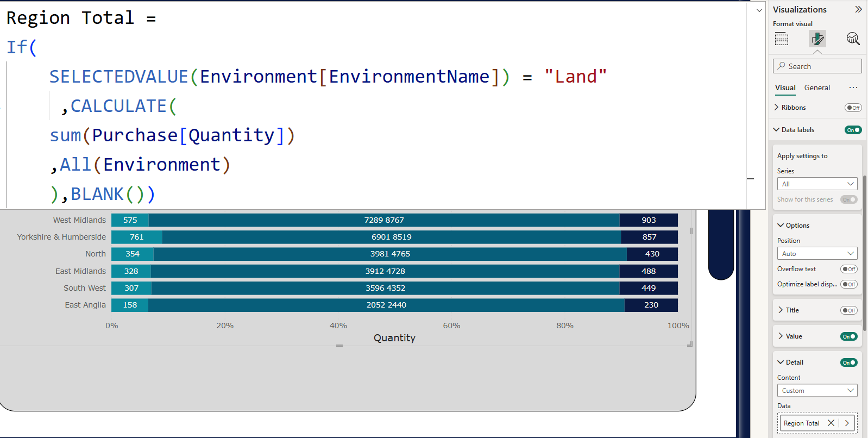
Task: Open the Build visual pane icon
Action: [x=782, y=39]
